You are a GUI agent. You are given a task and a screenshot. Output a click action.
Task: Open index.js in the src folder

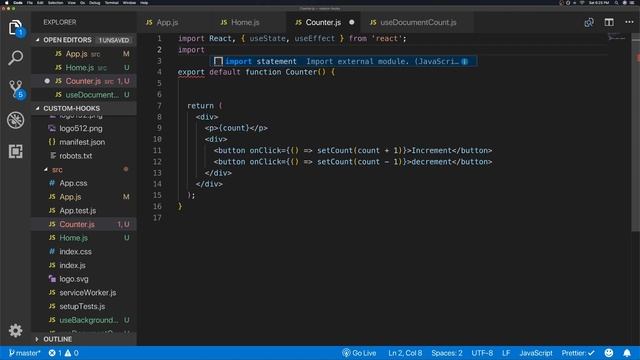pyautogui.click(x=84, y=265)
